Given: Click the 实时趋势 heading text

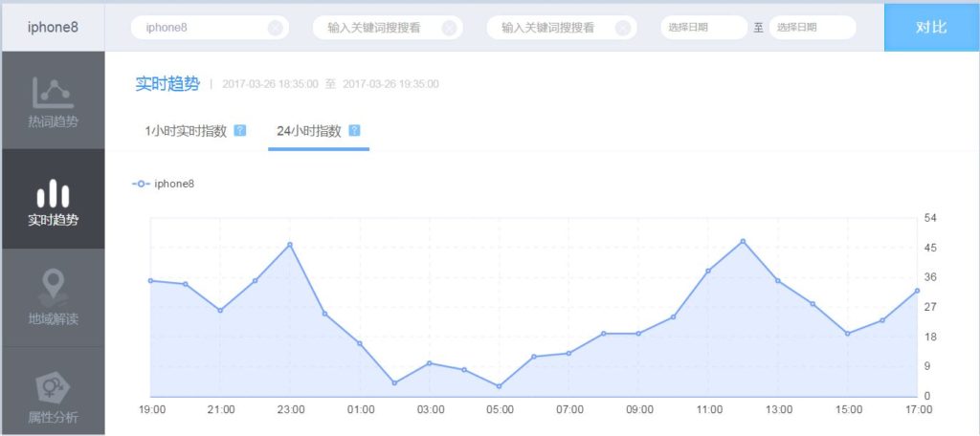Looking at the screenshot, I should pos(167,84).
